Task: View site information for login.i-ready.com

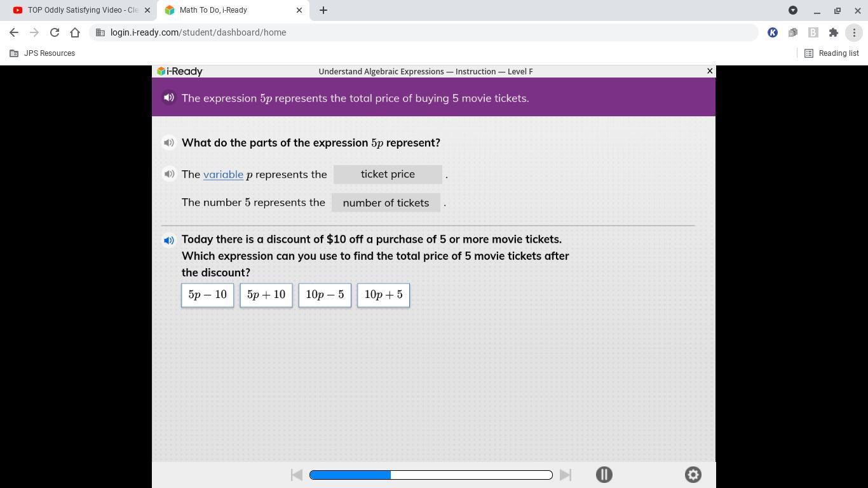Action: [x=100, y=32]
